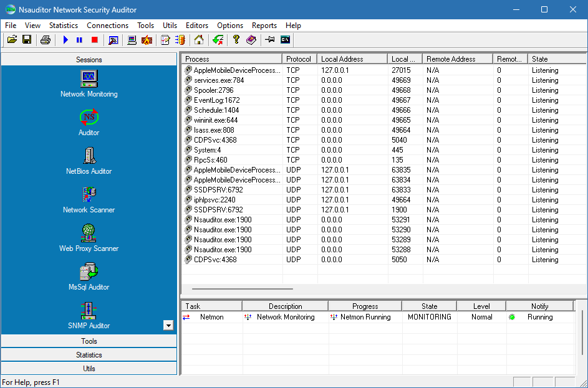This screenshot has height=388, width=588.
Task: Click the firewall flame toolbar icon
Action: pos(147,40)
